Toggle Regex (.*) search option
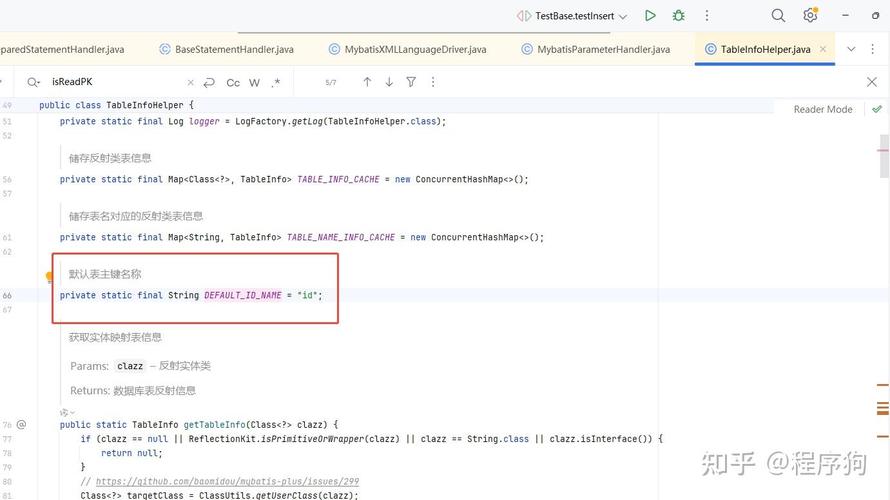Viewport: 890px width, 500px height. (x=276, y=83)
